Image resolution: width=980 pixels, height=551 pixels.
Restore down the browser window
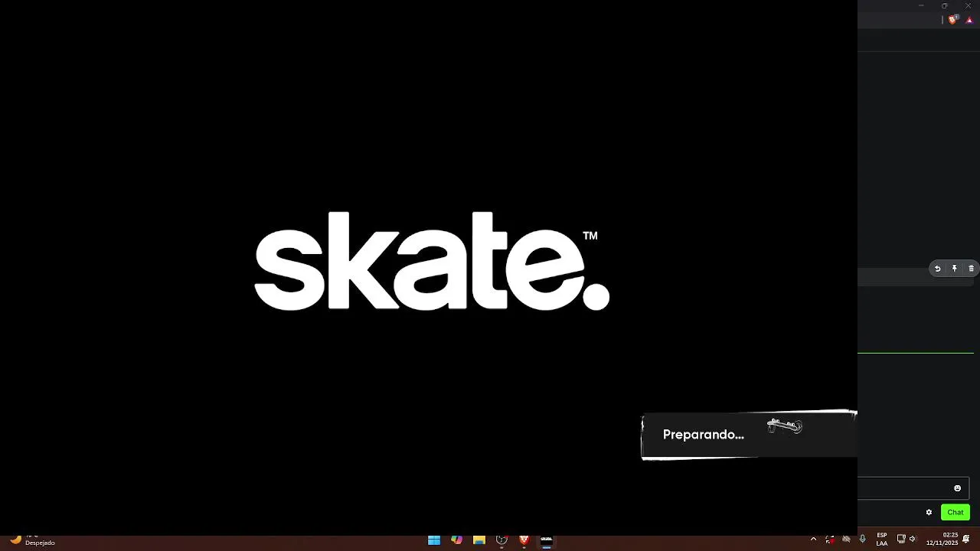click(944, 5)
